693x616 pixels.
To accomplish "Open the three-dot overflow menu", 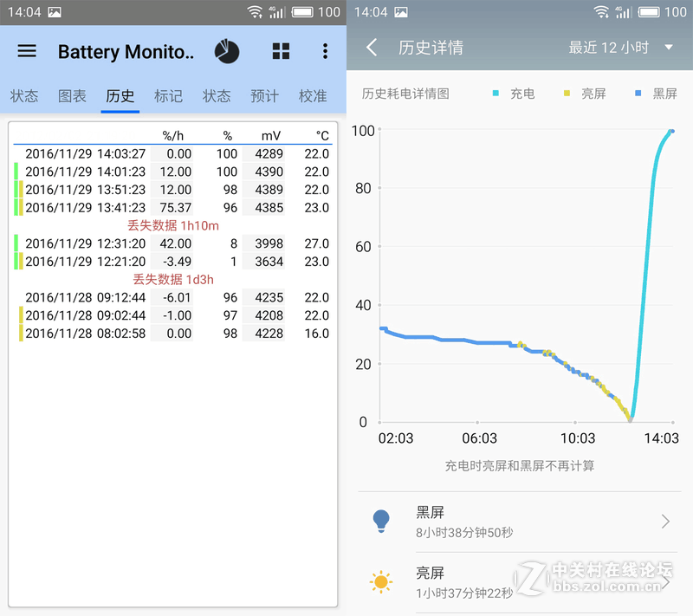I will pos(325,51).
